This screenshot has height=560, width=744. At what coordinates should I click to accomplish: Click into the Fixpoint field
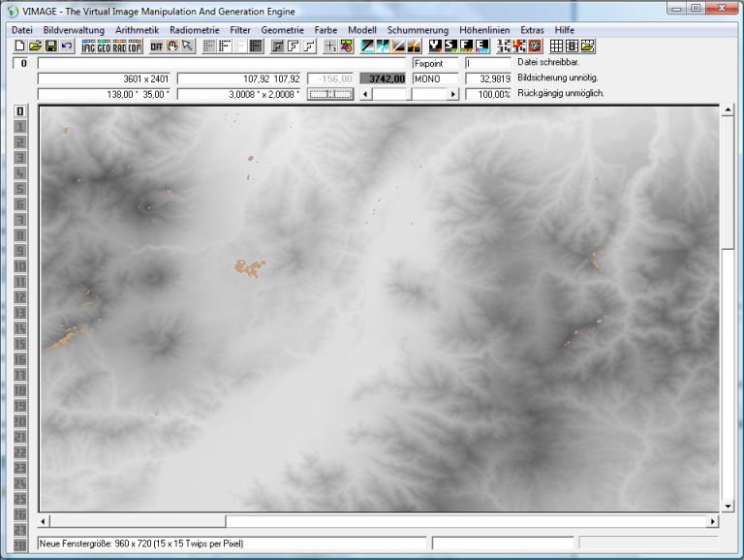(x=434, y=63)
